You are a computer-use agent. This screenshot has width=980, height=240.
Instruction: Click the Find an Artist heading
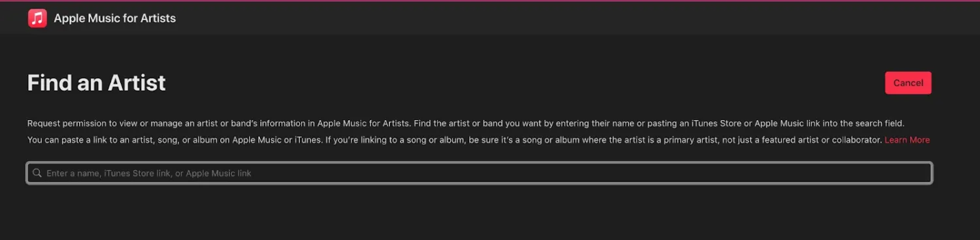point(97,83)
